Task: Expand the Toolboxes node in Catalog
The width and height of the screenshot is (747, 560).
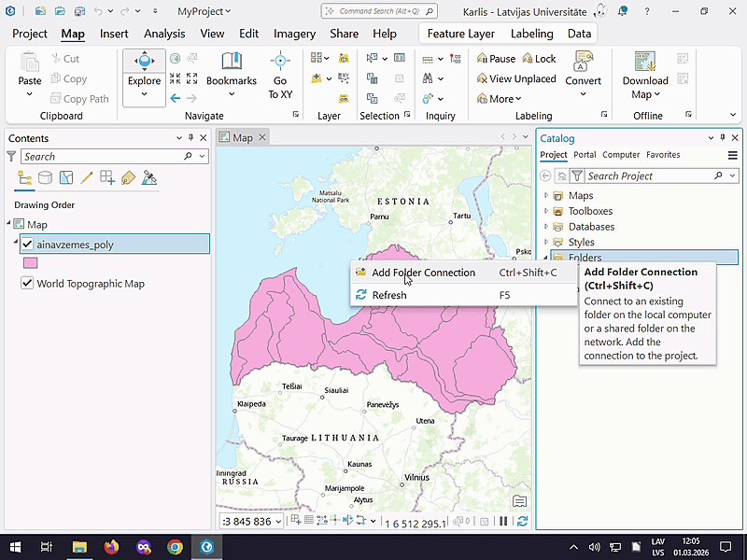Action: point(547,211)
